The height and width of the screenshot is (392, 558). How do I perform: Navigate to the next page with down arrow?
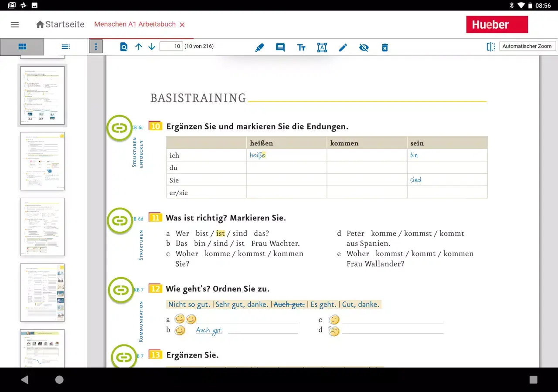pyautogui.click(x=151, y=47)
